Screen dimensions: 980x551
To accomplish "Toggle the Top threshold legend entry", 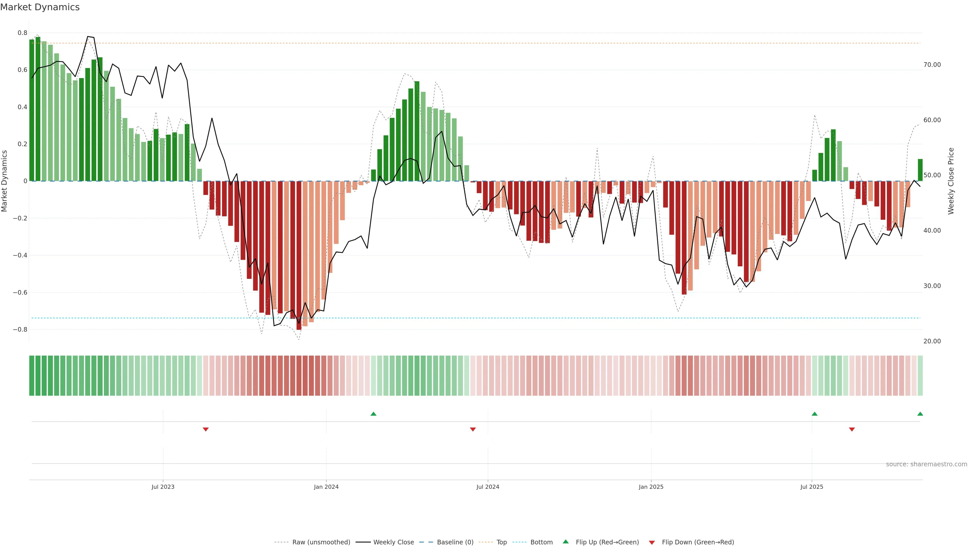I will pyautogui.click(x=501, y=542).
